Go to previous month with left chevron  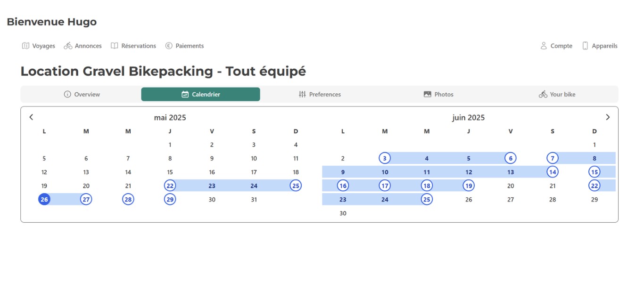click(x=31, y=117)
